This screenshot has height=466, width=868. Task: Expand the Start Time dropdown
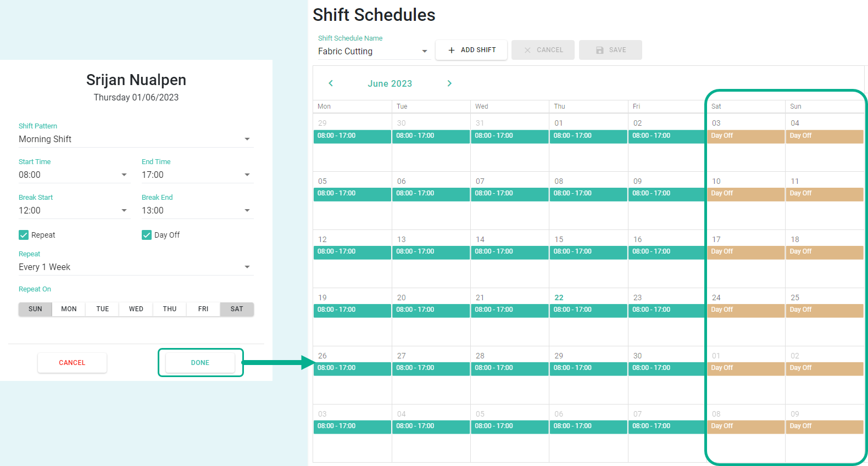[74, 175]
